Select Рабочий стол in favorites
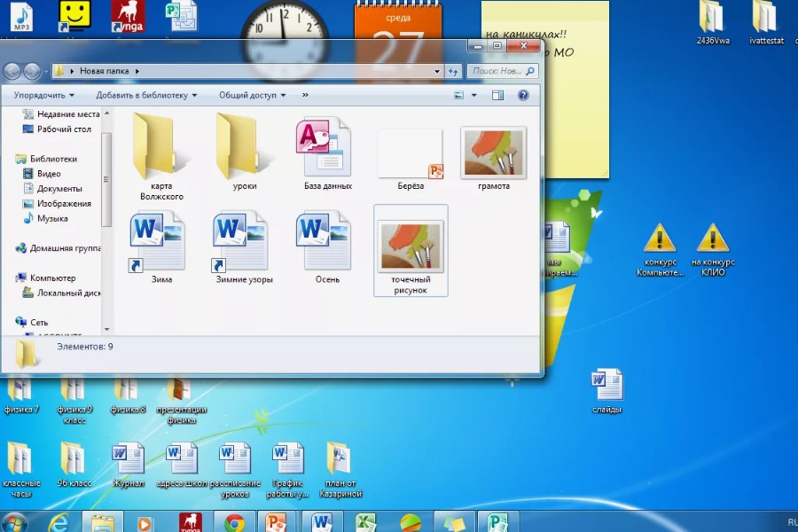 point(64,129)
